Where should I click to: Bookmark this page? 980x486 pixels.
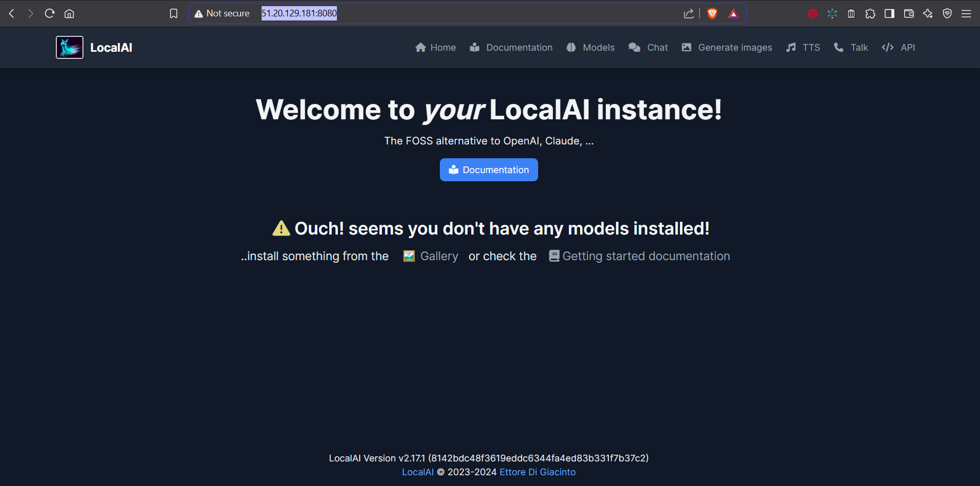174,13
